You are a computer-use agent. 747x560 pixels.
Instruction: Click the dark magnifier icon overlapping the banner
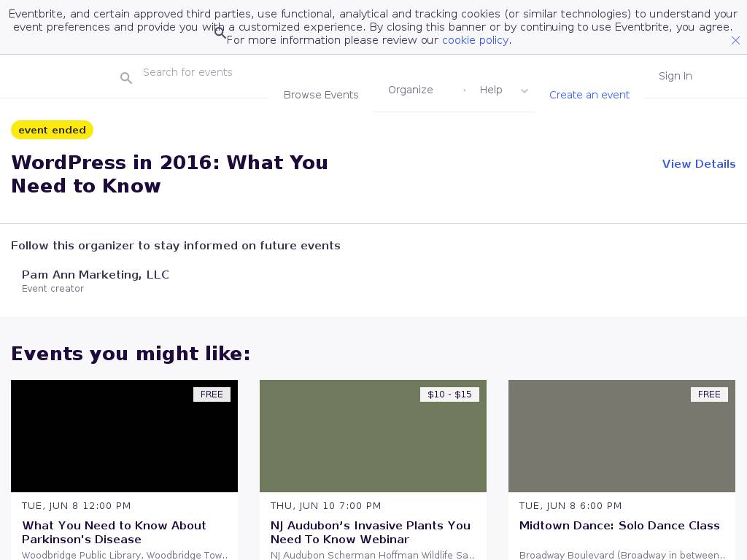220,32
